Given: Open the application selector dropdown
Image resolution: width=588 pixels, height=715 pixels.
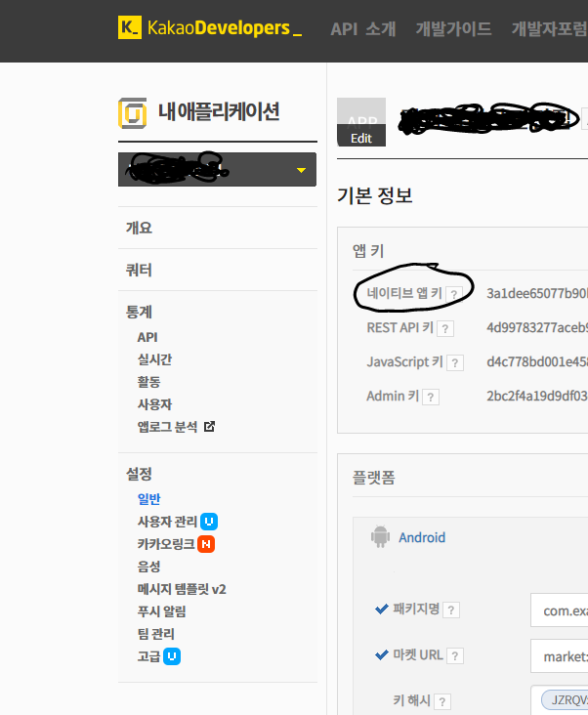Looking at the screenshot, I should point(217,170).
